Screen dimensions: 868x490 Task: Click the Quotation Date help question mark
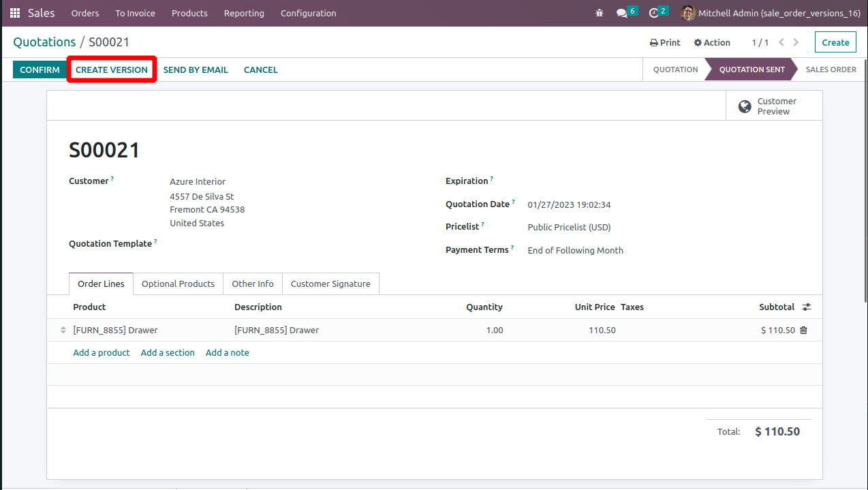(513, 202)
